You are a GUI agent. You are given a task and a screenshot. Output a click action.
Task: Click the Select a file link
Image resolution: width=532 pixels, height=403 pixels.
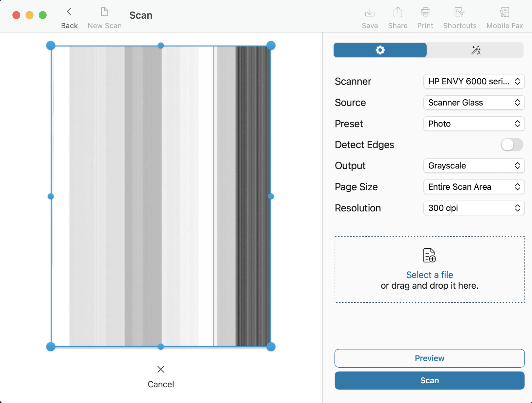(x=429, y=275)
